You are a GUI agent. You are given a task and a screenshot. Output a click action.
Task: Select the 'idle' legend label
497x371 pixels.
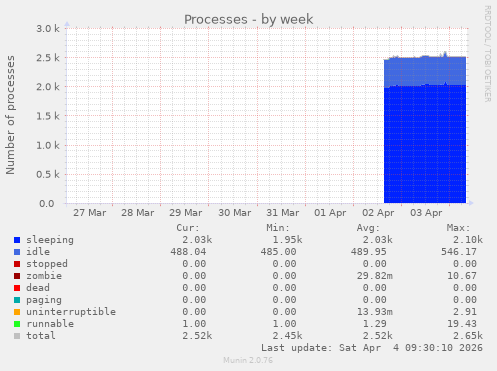pos(38,252)
